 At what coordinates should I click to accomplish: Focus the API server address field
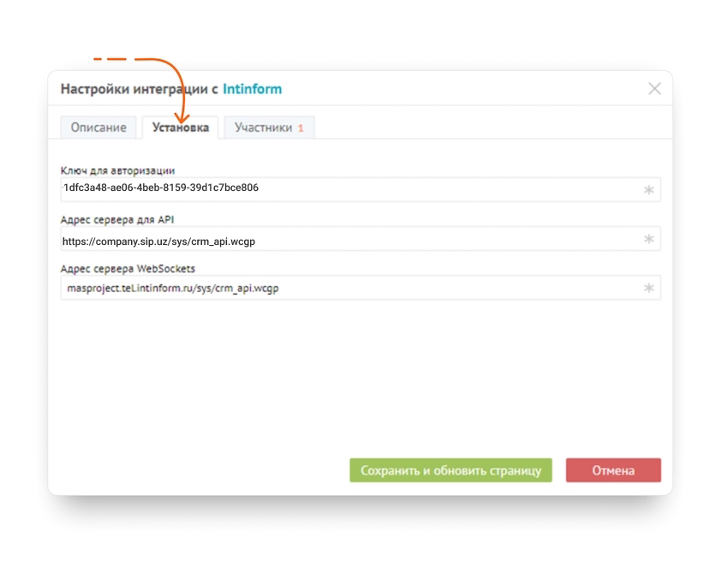point(343,242)
